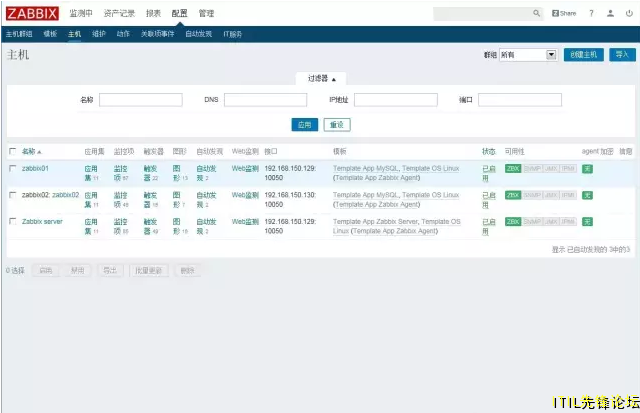Image resolution: width=640 pixels, height=413 pixels.
Task: Open the 管理 top menu
Action: coord(206,13)
